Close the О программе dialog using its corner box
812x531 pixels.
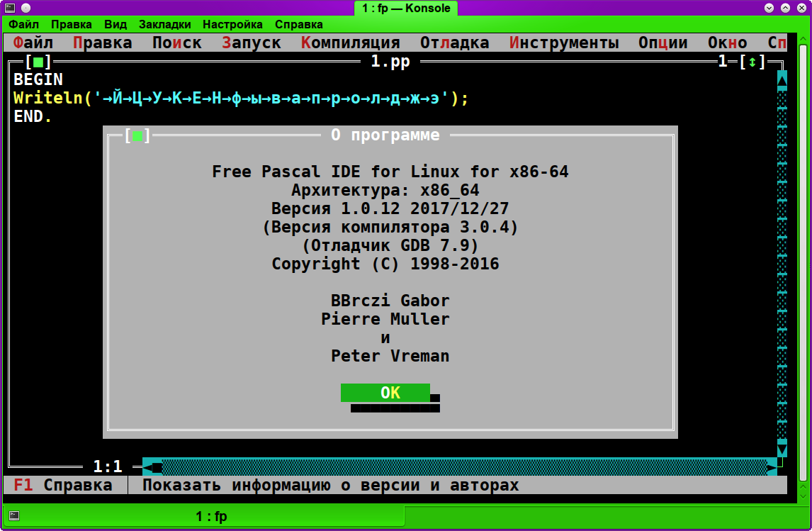[137, 135]
